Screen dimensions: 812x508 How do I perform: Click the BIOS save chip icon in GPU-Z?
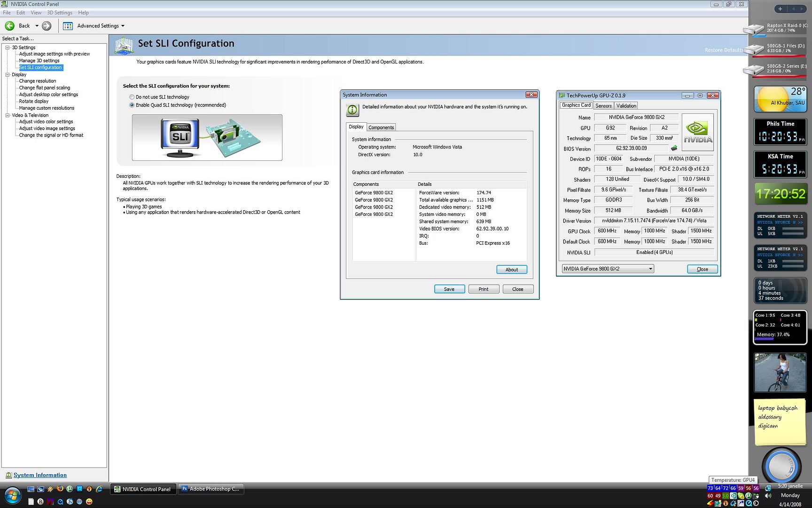674,148
